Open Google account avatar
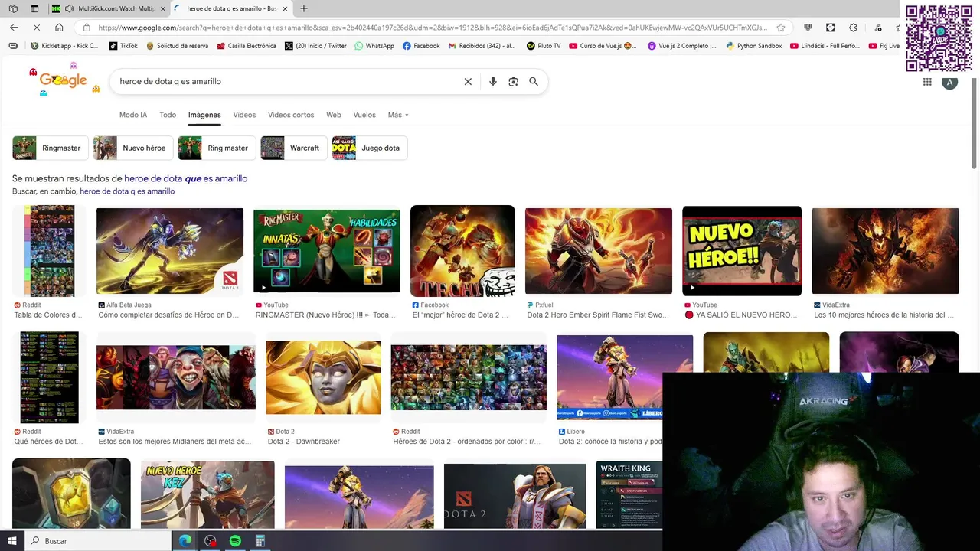The width and height of the screenshot is (980, 551). pyautogui.click(x=950, y=82)
